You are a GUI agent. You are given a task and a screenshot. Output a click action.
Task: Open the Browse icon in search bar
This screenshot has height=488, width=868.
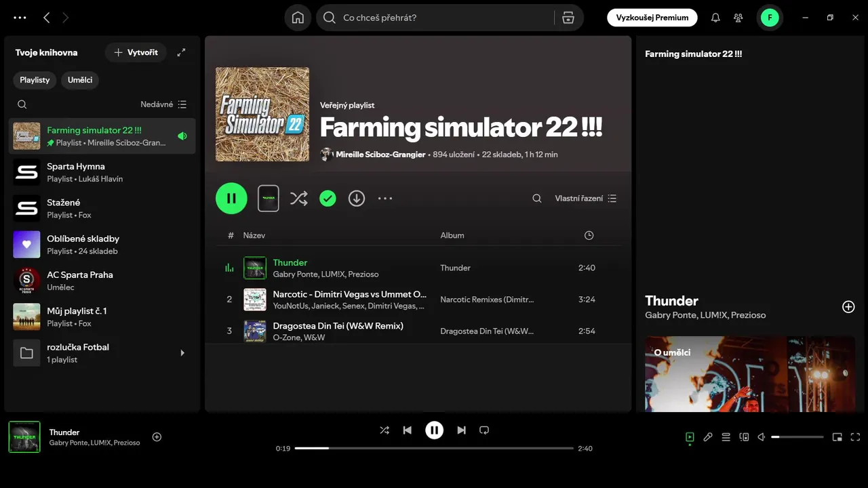pos(568,18)
